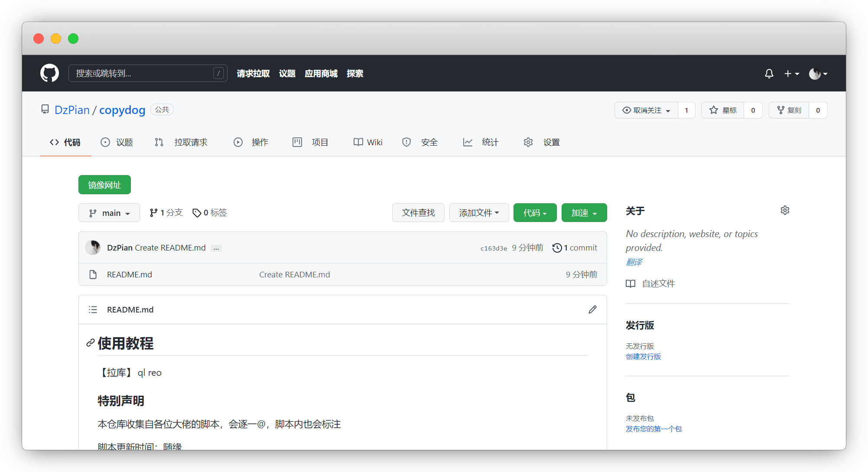Expand the commit message ellipsis button
The image size is (868, 472).
point(215,248)
